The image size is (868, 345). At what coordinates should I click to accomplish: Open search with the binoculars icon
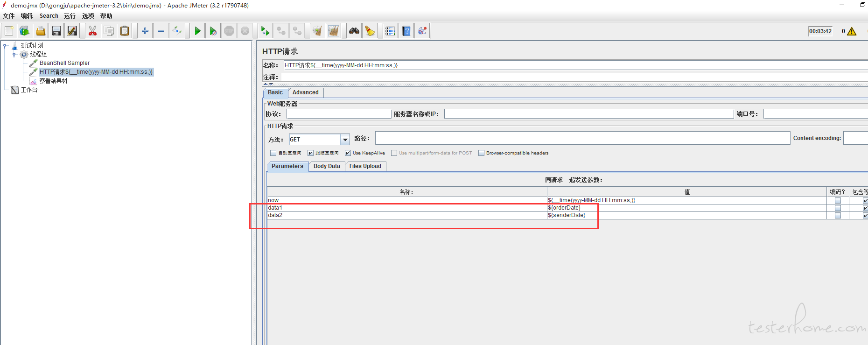point(354,31)
